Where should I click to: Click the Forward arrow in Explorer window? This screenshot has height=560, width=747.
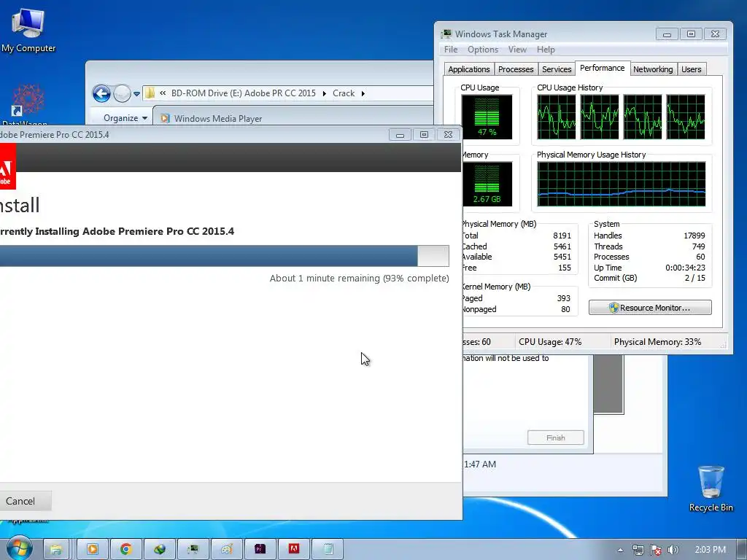tap(122, 93)
